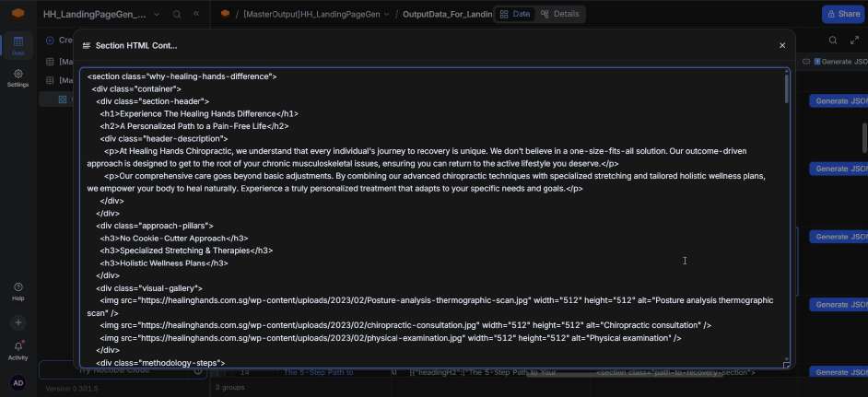Click the OutputData_For_Landin breadcrumb

coord(447,15)
